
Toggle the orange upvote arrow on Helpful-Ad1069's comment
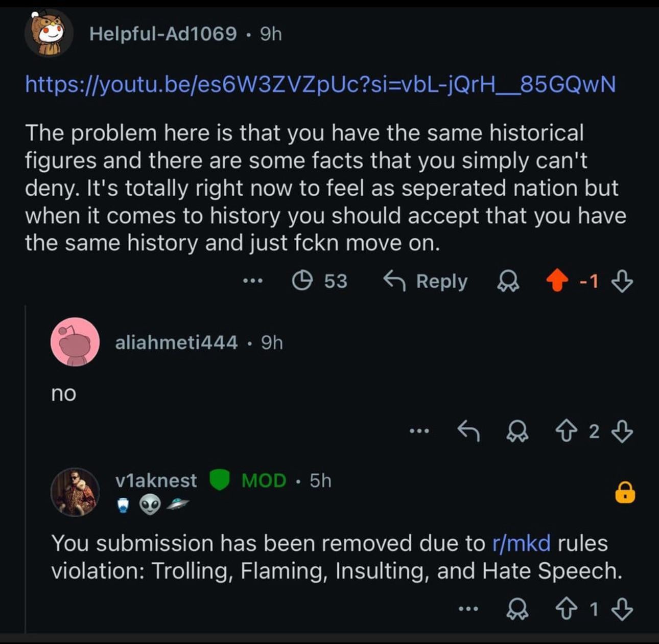click(557, 281)
